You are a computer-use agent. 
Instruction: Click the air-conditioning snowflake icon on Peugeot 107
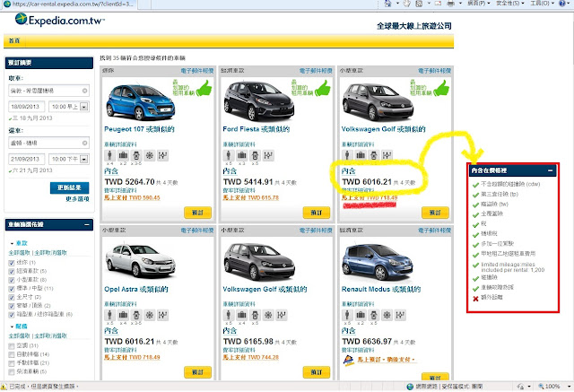click(150, 155)
